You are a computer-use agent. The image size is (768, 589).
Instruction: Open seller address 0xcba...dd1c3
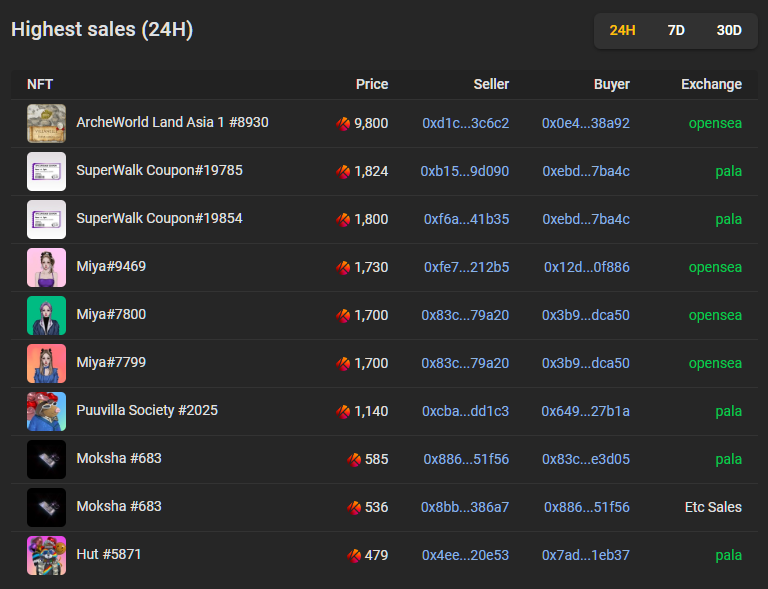point(465,411)
